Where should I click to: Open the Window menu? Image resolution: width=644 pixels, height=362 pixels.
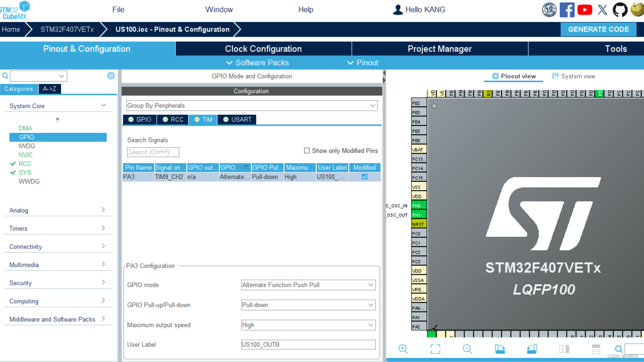(219, 10)
